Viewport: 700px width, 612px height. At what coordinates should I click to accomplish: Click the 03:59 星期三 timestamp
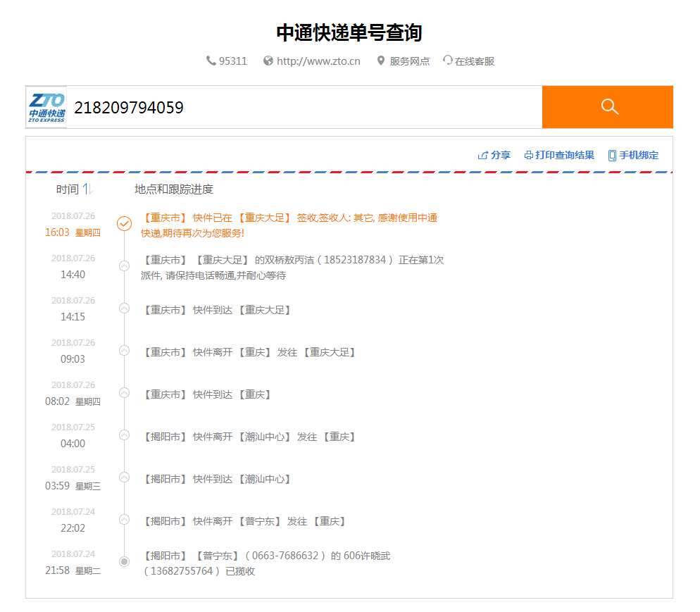73,486
